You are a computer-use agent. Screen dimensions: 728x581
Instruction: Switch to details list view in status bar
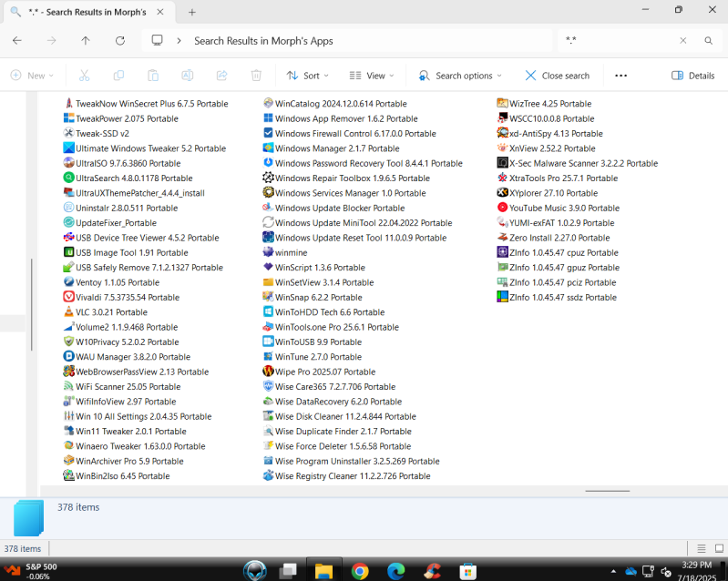tap(701, 548)
